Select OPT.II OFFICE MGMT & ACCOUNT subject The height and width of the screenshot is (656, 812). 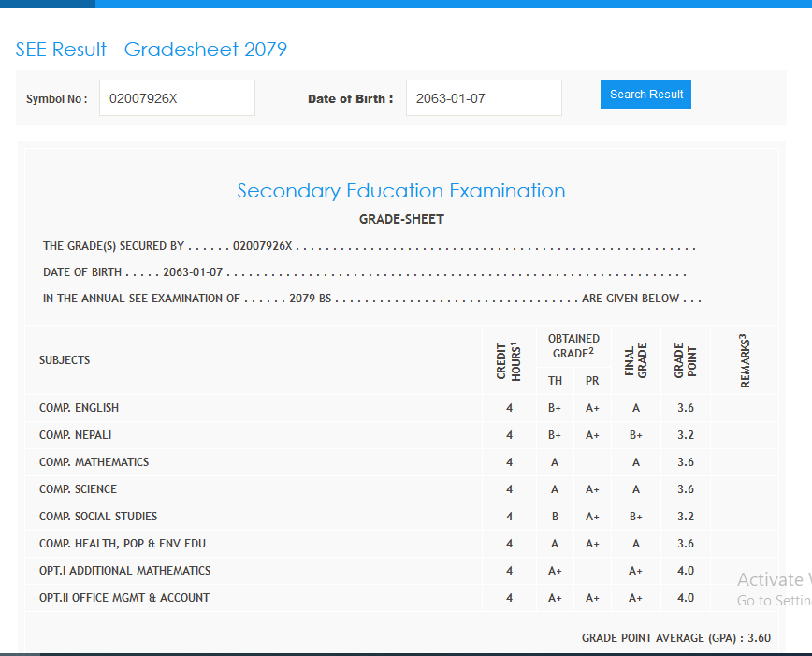pyautogui.click(x=124, y=598)
